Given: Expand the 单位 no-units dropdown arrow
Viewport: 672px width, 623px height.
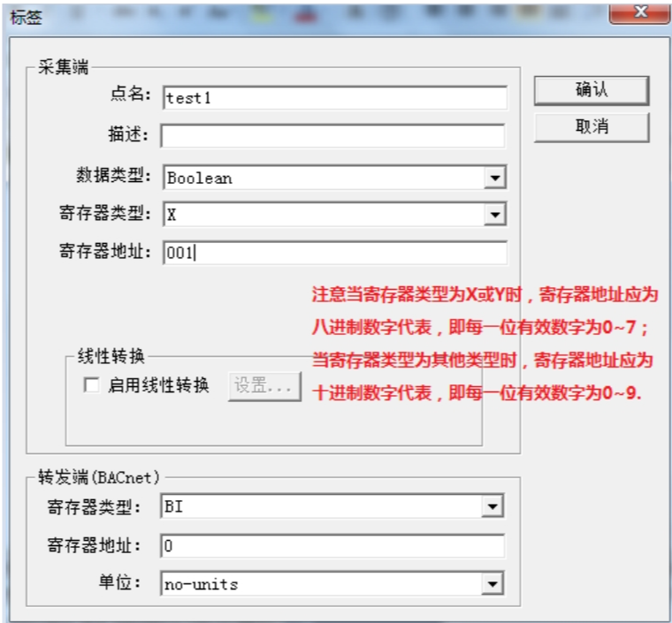Looking at the screenshot, I should [493, 583].
